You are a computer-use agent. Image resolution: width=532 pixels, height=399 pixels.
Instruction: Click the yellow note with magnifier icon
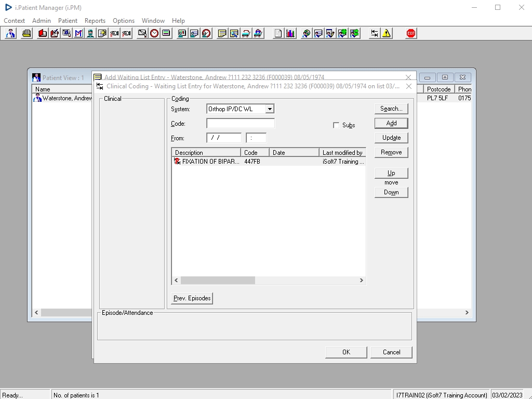coord(234,33)
